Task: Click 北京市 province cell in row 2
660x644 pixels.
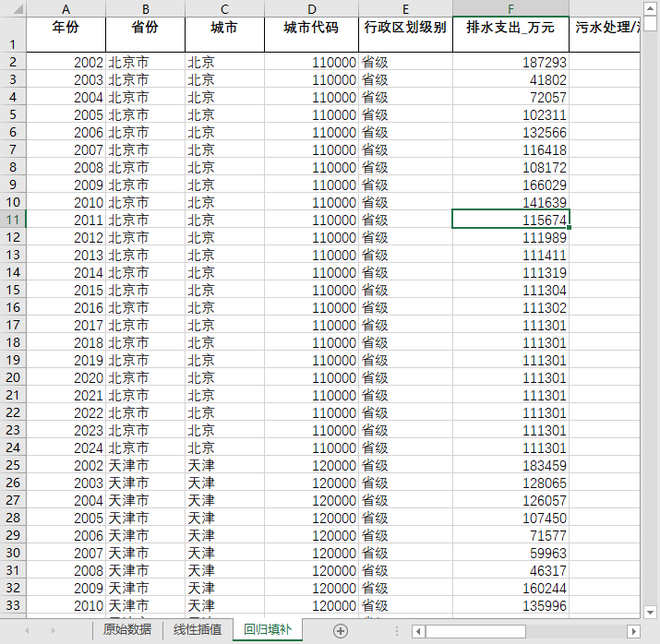Action: [145, 62]
